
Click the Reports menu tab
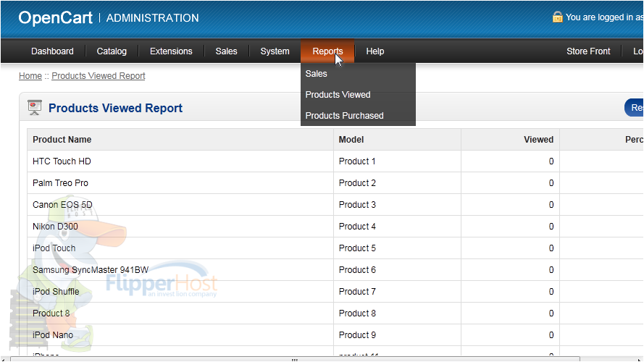[327, 51]
